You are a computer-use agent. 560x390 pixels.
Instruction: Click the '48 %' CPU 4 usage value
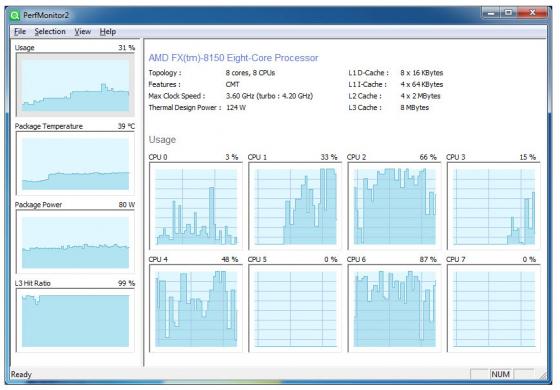[x=230, y=259]
